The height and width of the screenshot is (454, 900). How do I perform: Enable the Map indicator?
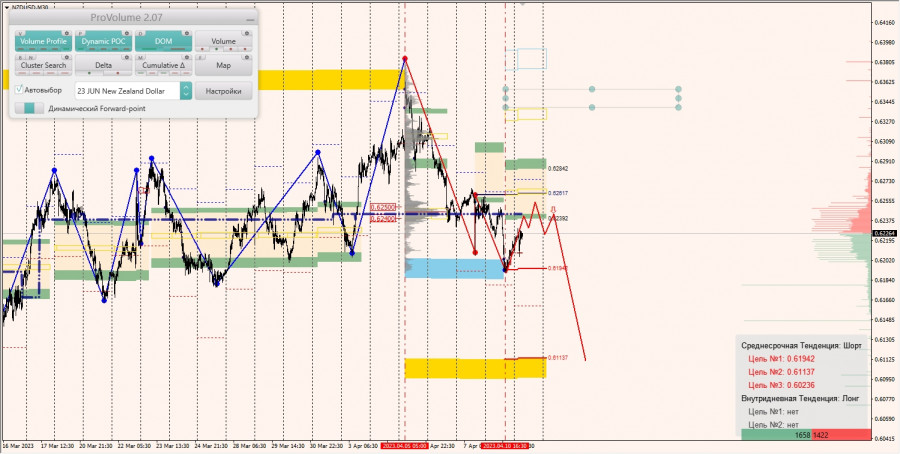pyautogui.click(x=223, y=65)
